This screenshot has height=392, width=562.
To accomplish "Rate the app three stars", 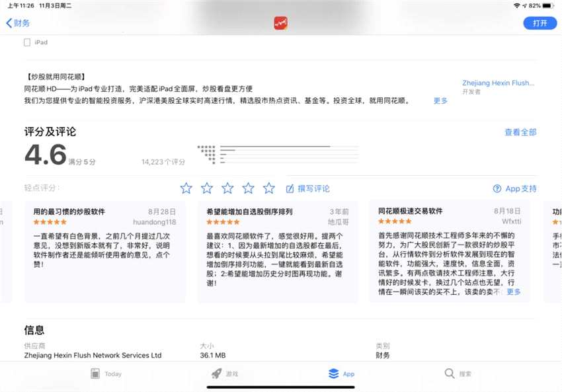I will point(227,188).
